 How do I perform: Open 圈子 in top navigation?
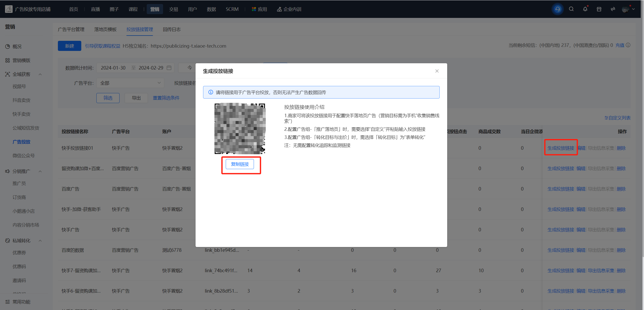pos(114,9)
